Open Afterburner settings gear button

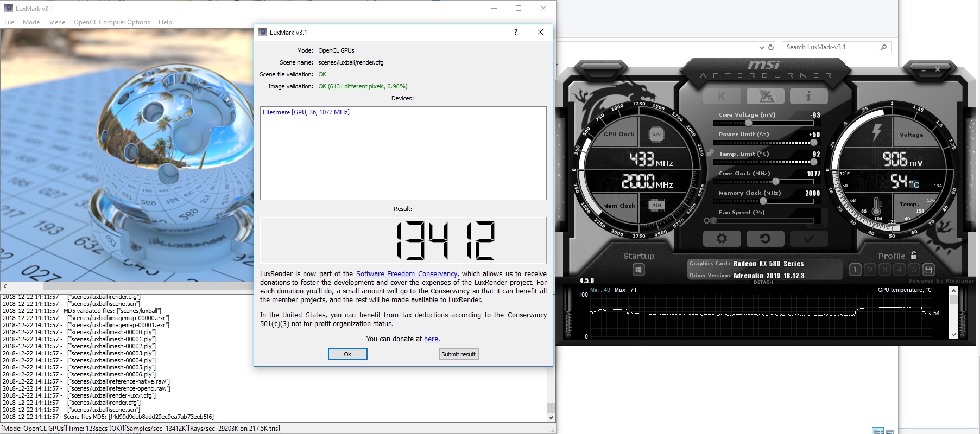(722, 238)
